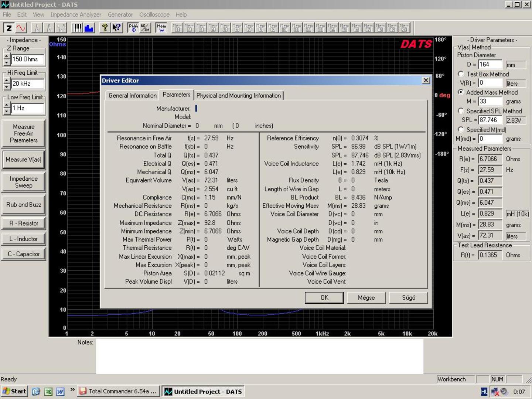The width and height of the screenshot is (532, 399).
Task: Select memory slot Mem 5 in the toolbar
Action: [225, 28]
